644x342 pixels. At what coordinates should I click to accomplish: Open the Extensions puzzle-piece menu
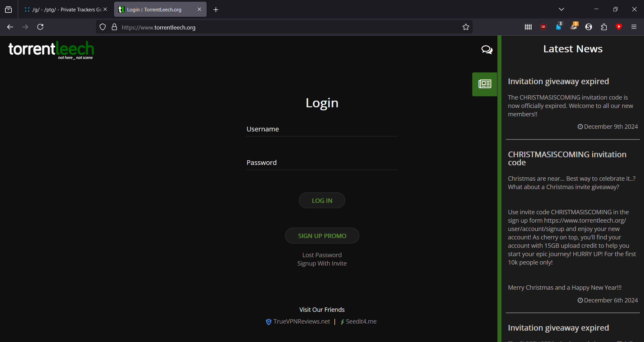(x=604, y=27)
